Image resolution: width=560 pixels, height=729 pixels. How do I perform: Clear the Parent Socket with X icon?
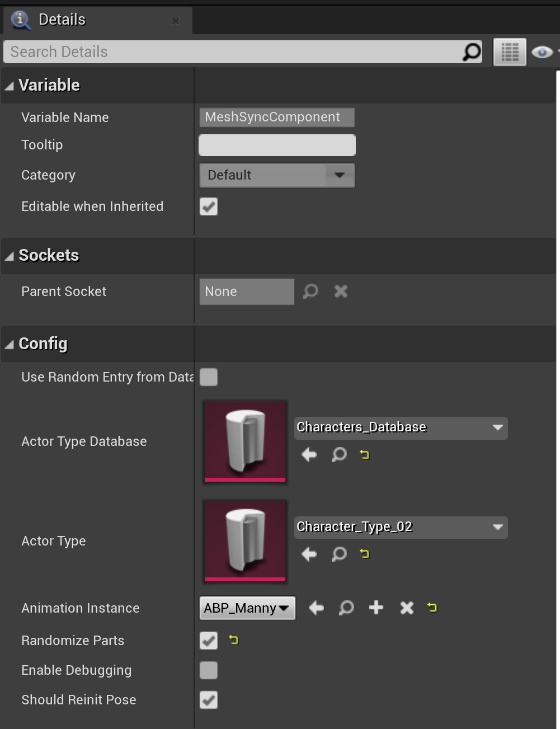click(341, 291)
